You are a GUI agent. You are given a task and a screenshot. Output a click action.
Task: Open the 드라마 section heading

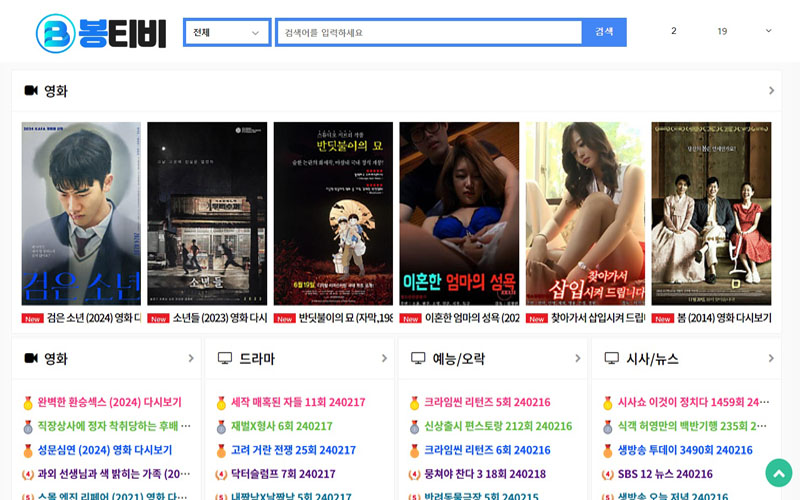[x=257, y=359]
